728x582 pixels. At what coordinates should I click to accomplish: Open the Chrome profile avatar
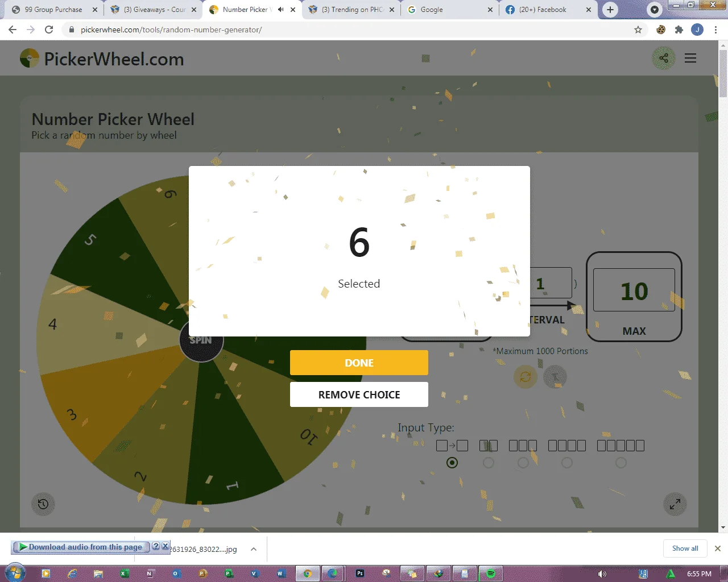[x=697, y=30]
